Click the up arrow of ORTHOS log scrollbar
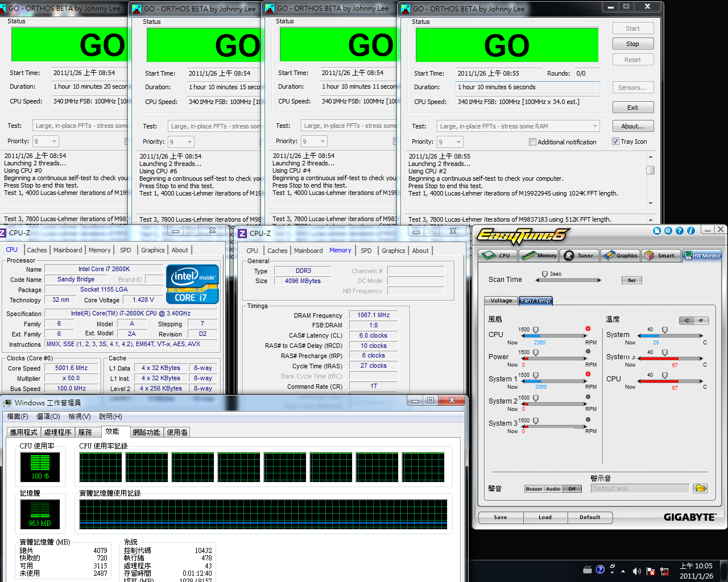 coord(651,156)
